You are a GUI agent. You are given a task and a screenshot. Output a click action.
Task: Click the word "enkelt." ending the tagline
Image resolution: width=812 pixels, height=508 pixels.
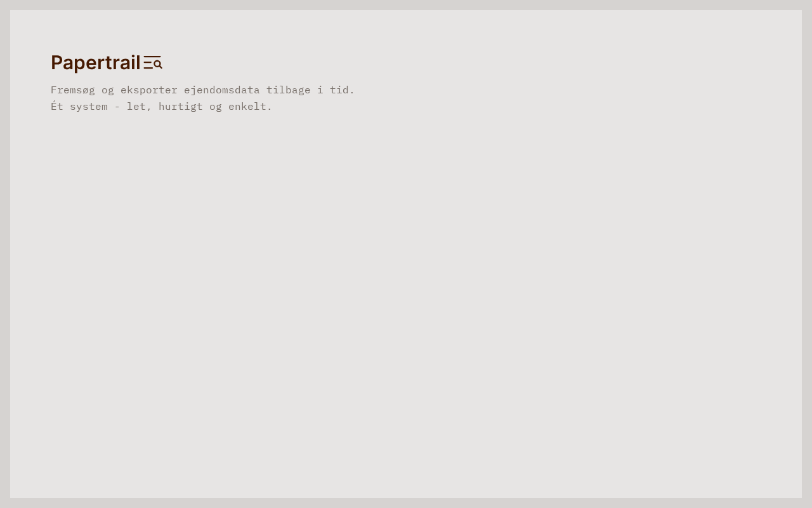pyautogui.click(x=251, y=107)
